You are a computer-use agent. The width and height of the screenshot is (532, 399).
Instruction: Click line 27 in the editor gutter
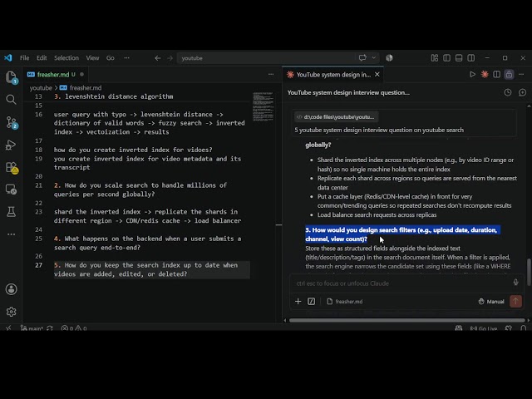click(x=38, y=265)
